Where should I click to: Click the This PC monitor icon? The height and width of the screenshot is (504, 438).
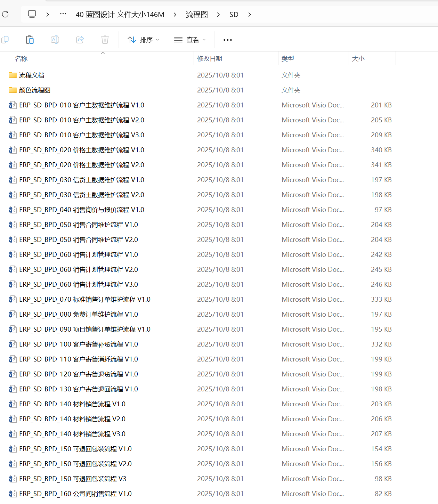tap(32, 14)
